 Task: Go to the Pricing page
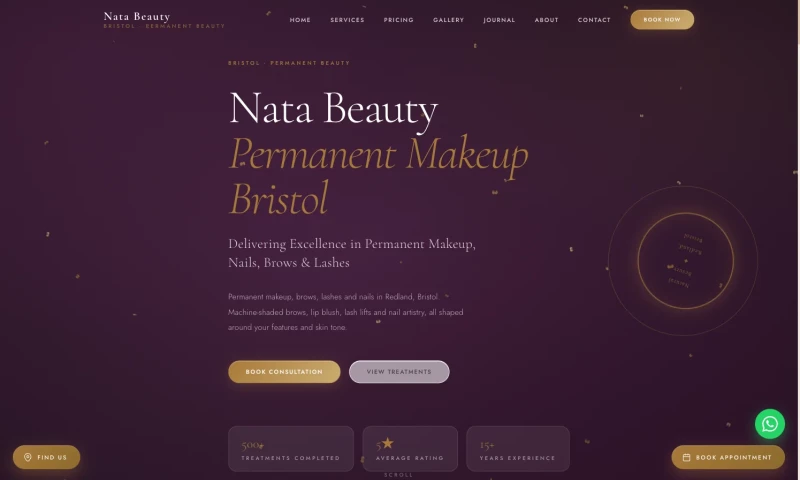coord(398,20)
